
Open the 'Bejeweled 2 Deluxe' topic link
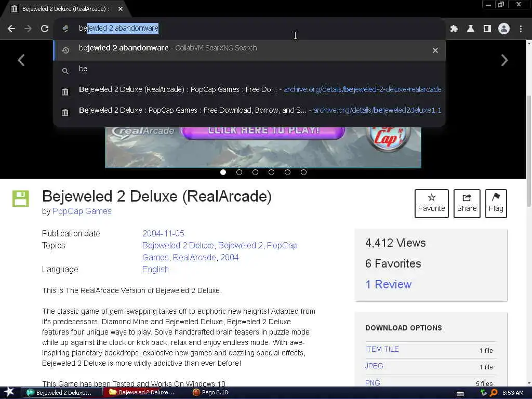pos(178,246)
